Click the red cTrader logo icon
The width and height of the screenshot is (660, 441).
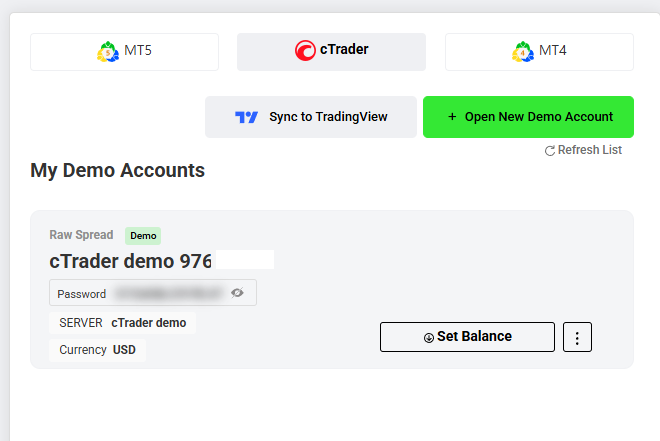(x=305, y=50)
